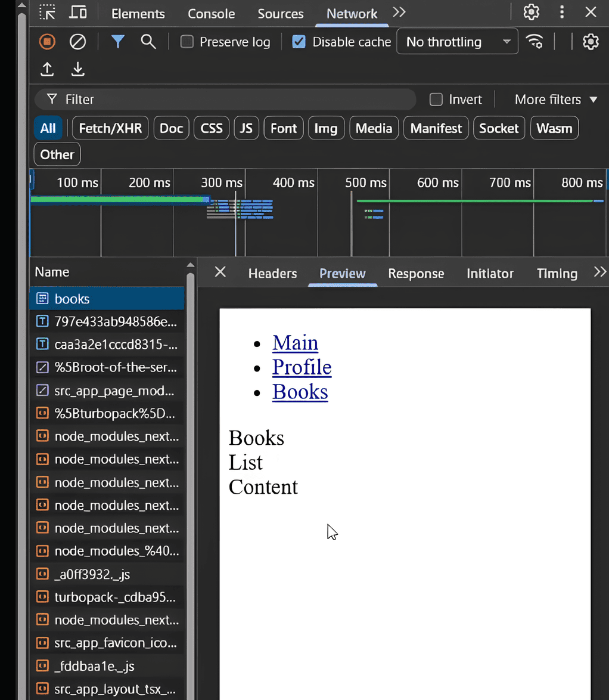The width and height of the screenshot is (609, 700).
Task: Open network conditions wifi icon
Action: point(535,42)
